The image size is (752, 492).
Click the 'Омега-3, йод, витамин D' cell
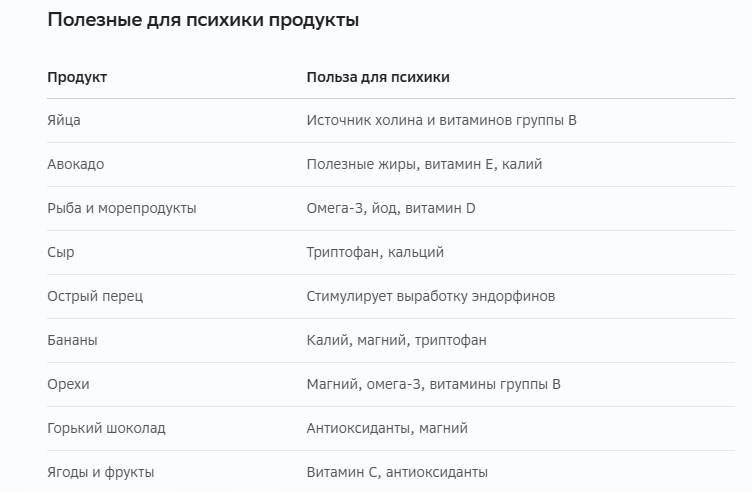tap(391, 208)
